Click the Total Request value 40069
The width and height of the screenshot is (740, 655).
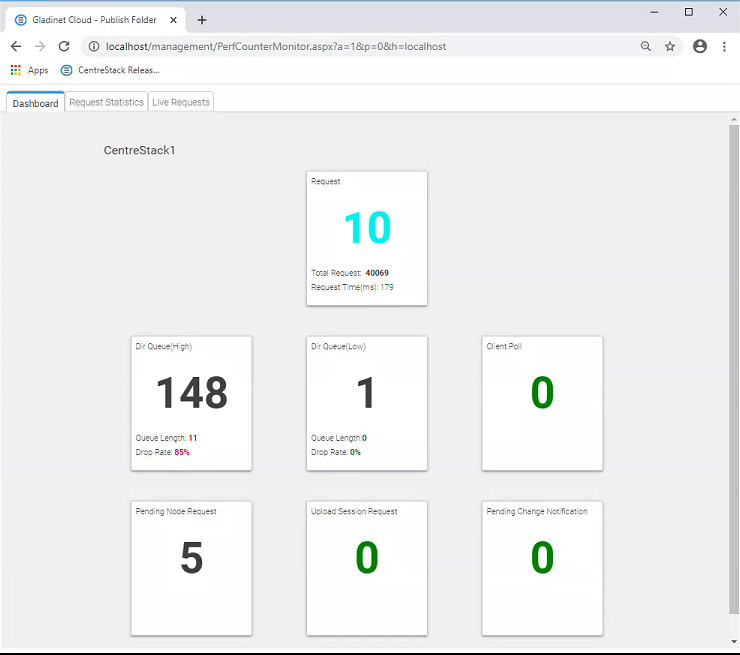coord(377,273)
